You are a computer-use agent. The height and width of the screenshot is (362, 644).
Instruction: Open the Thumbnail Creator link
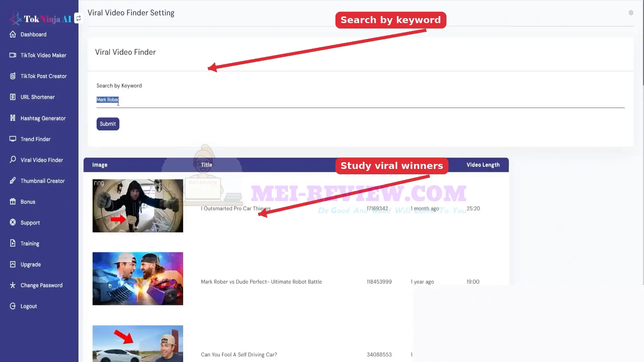pyautogui.click(x=43, y=181)
